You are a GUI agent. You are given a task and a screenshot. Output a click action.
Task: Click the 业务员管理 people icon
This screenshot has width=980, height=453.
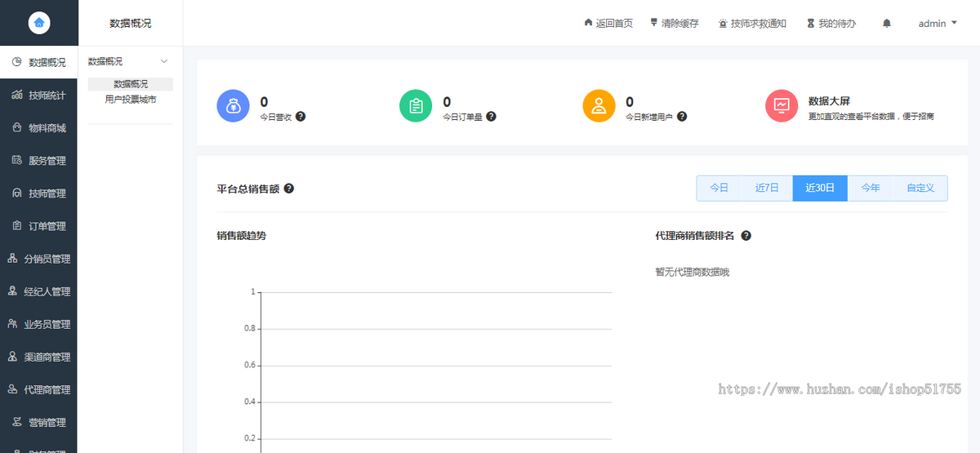(x=12, y=323)
